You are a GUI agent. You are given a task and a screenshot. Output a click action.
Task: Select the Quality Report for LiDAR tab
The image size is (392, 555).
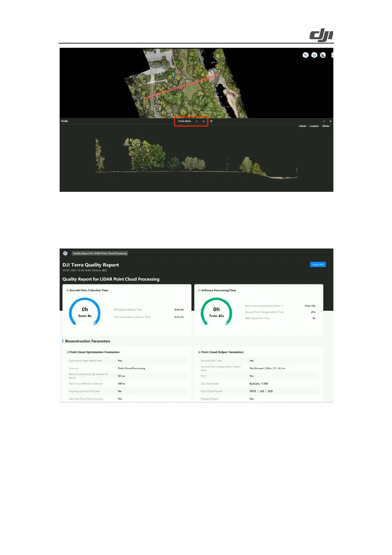pos(100,253)
